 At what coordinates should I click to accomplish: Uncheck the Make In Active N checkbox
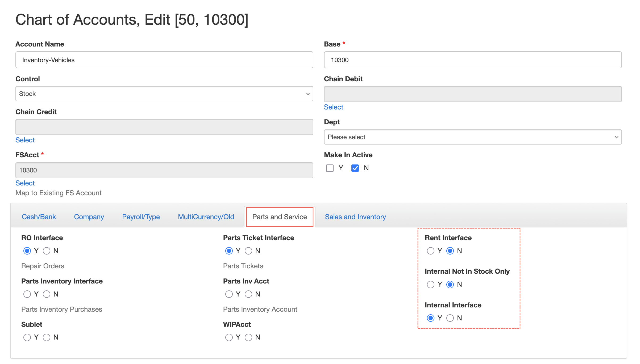[355, 168]
